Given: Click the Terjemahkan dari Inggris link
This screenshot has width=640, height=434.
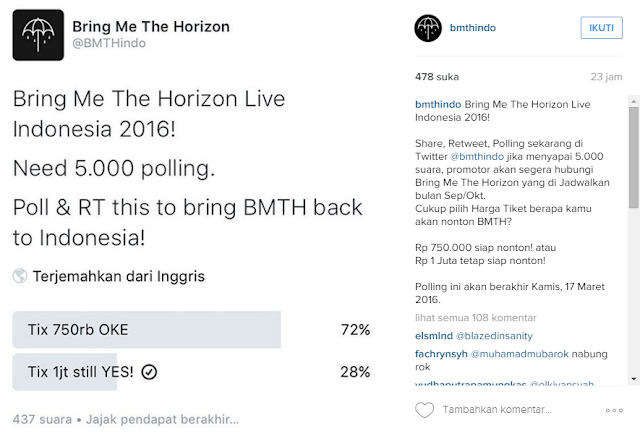Looking at the screenshot, I should click(119, 276).
